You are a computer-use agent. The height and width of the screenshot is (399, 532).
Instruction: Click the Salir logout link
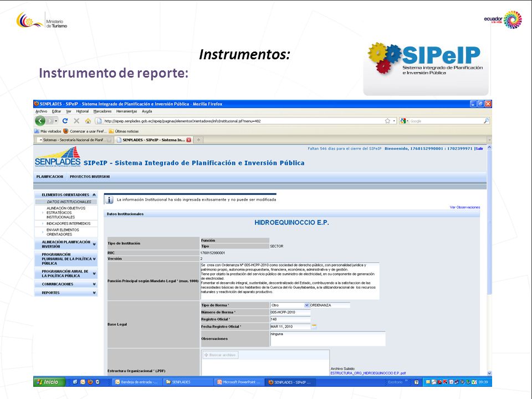click(479, 149)
